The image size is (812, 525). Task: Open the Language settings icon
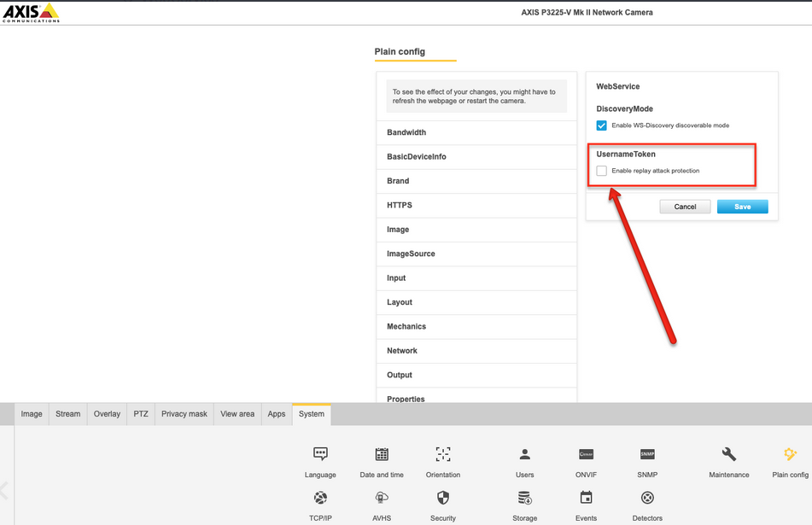pyautogui.click(x=320, y=455)
